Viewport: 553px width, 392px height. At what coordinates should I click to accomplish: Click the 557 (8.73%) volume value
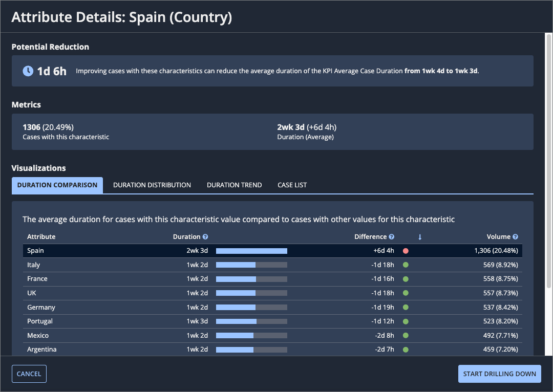click(500, 293)
